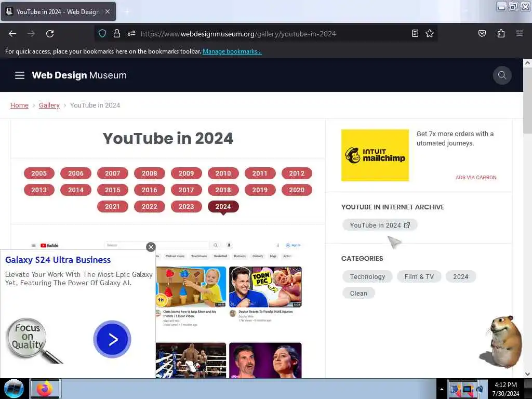Open the extensions puzzle icon

coord(501,33)
